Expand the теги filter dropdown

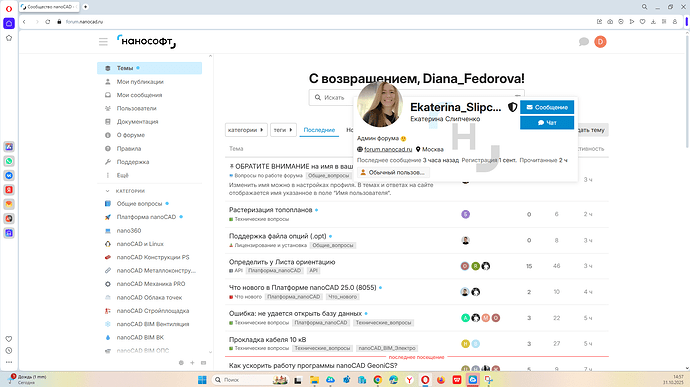(x=283, y=130)
